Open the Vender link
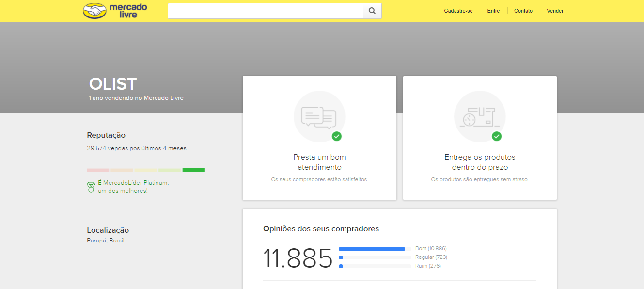Image resolution: width=644 pixels, height=289 pixels. click(x=555, y=11)
